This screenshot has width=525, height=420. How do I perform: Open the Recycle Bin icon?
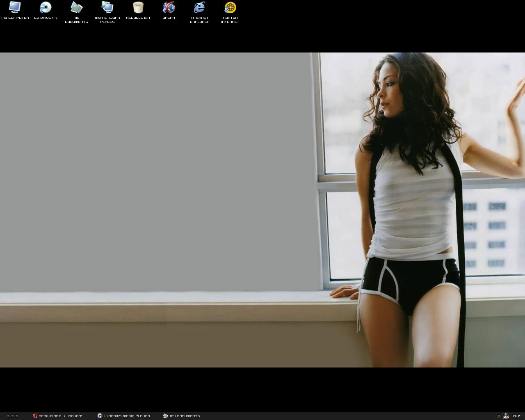[x=138, y=7]
